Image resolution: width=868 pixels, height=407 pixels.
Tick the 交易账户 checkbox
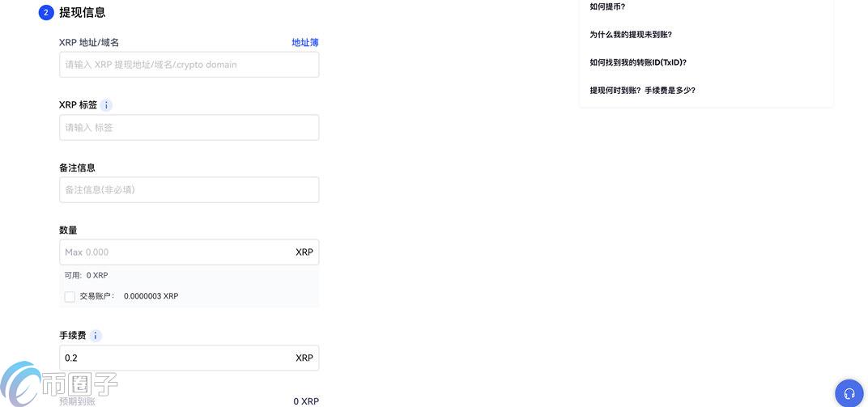click(70, 297)
